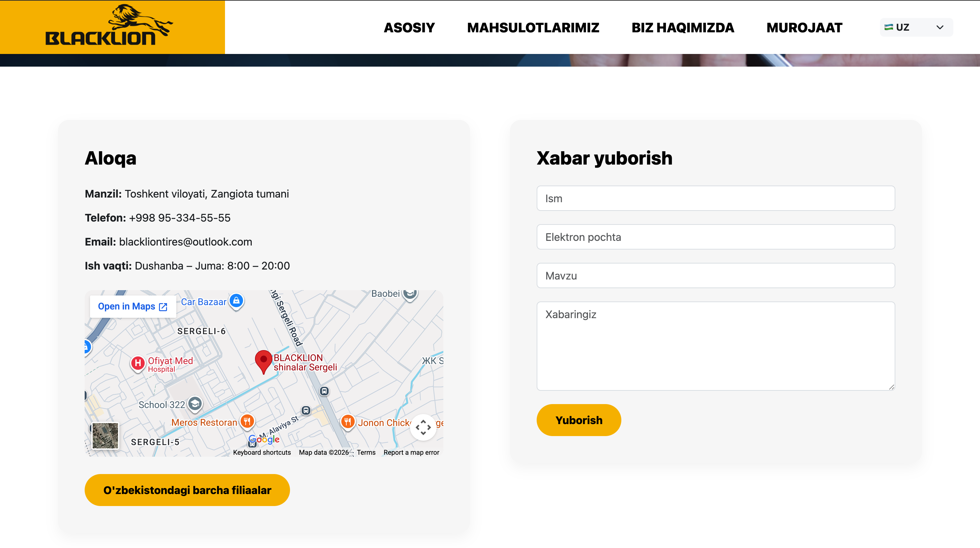Select the Jonon Chicken restaurant pin
This screenshot has height=548, width=980.
click(x=348, y=421)
